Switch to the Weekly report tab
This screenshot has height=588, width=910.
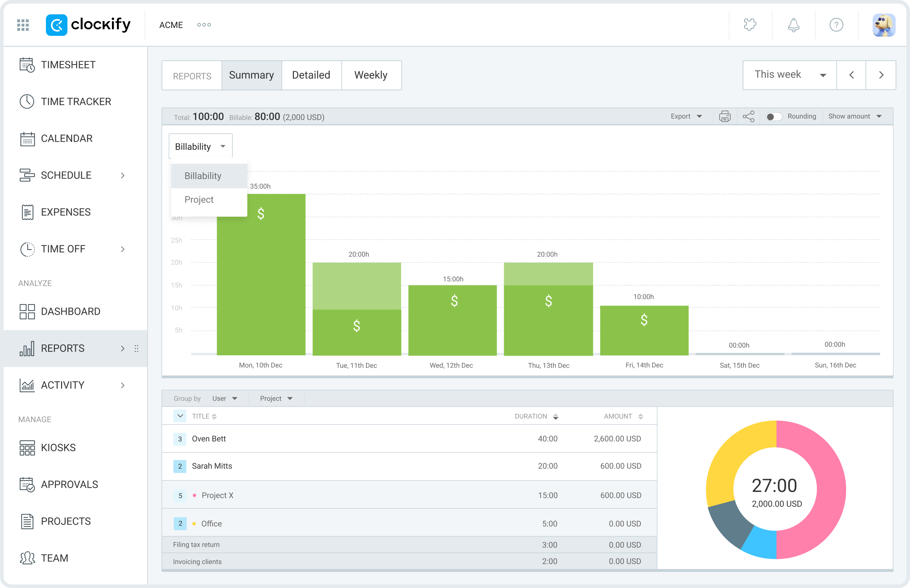(371, 75)
